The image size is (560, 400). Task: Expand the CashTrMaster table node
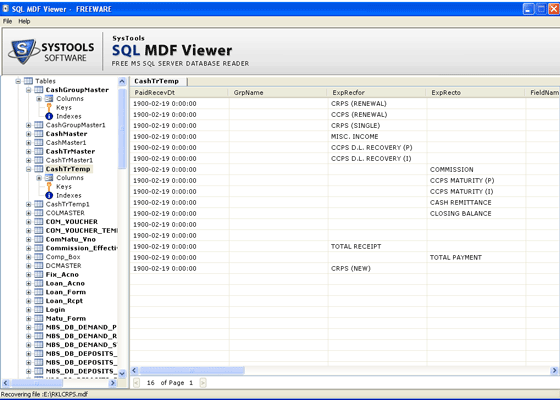coord(29,151)
